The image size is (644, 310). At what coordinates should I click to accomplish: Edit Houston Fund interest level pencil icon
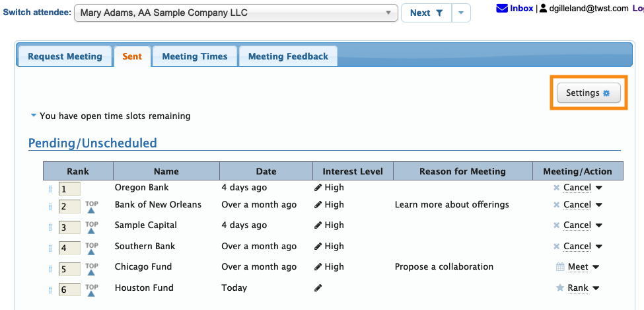click(x=318, y=288)
